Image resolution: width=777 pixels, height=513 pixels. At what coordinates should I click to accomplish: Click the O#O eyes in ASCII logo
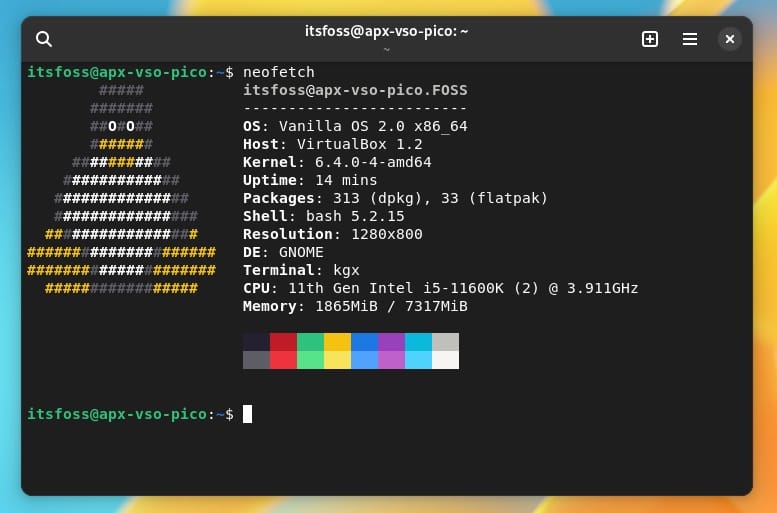(x=121, y=126)
